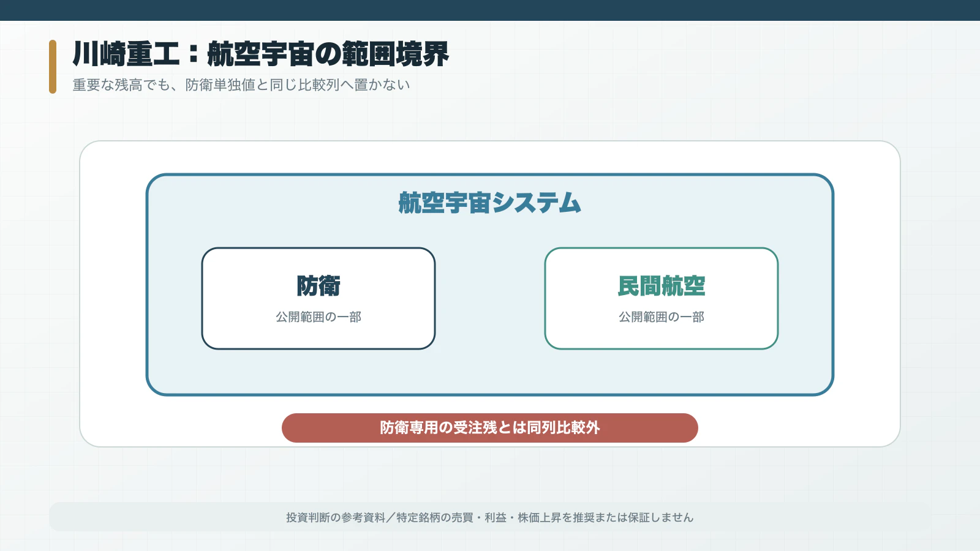
Task: Select the 民間航空 box heading
Action: coord(661,286)
